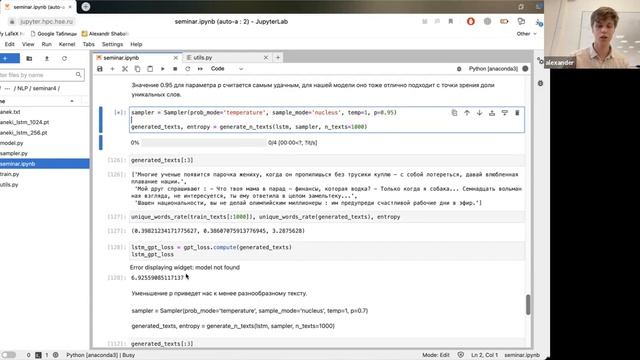Open the View menu

(x=28, y=44)
